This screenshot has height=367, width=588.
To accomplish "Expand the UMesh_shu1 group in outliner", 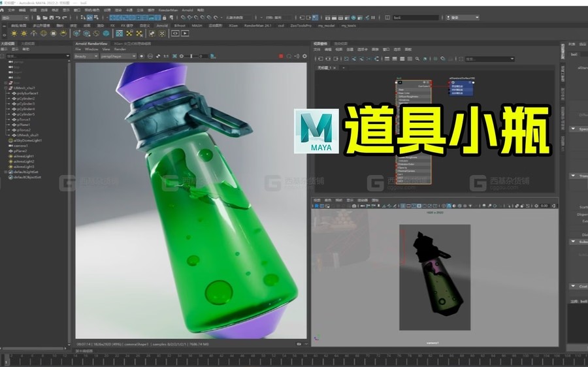I will 5,88.
